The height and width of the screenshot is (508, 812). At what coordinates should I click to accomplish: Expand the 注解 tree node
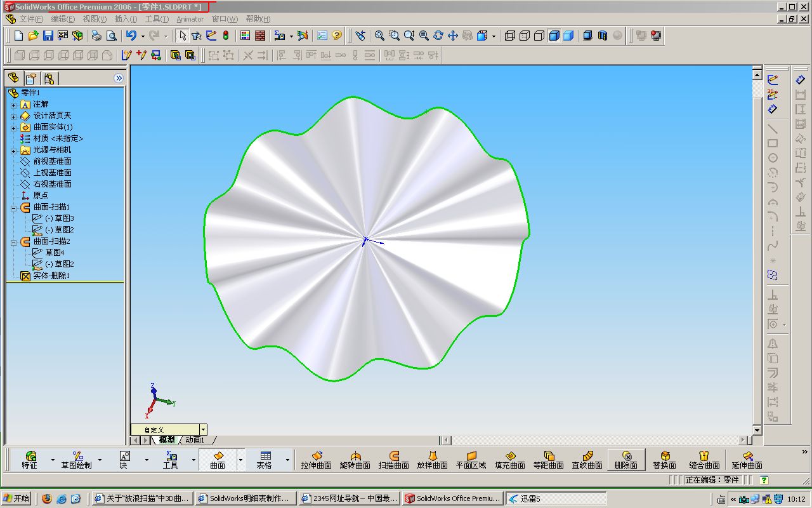pos(14,104)
